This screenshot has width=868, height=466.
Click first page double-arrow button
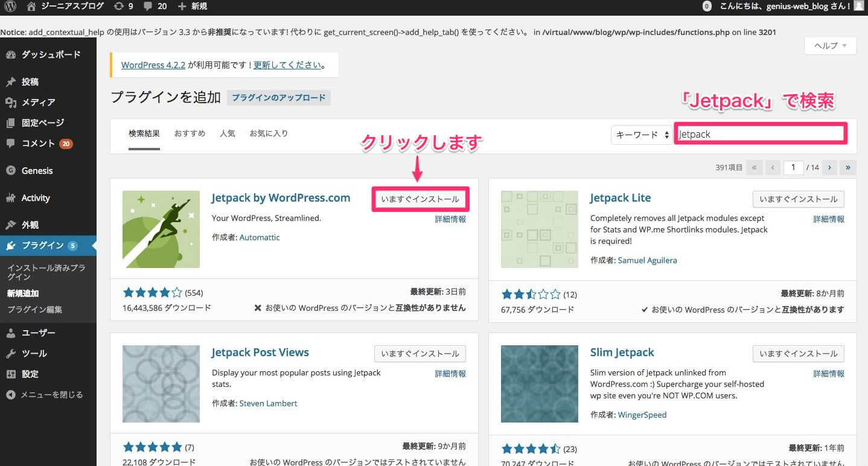[x=754, y=167]
